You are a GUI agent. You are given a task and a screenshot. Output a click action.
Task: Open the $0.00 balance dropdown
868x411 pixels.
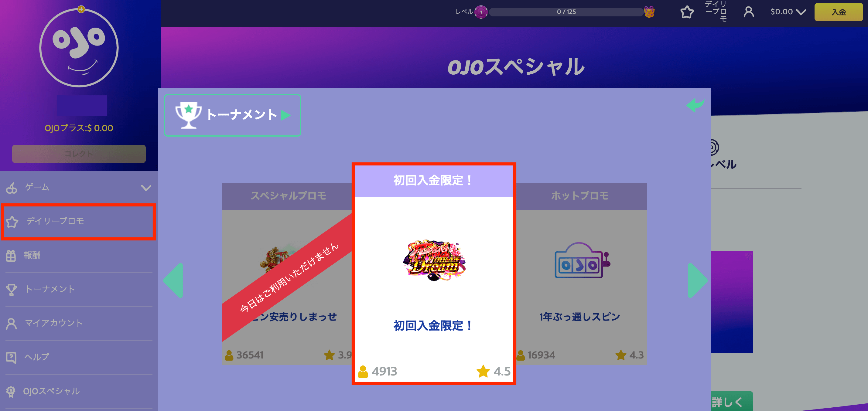pos(788,12)
